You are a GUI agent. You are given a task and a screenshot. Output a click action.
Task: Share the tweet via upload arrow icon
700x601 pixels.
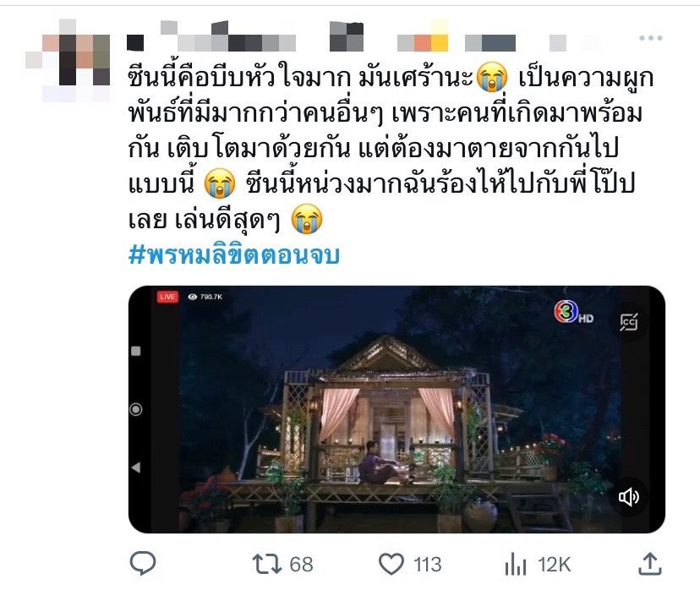(649, 564)
